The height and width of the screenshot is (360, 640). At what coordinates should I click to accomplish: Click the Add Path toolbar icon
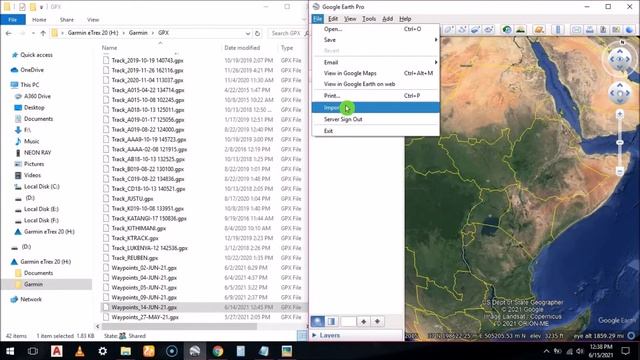462,29
